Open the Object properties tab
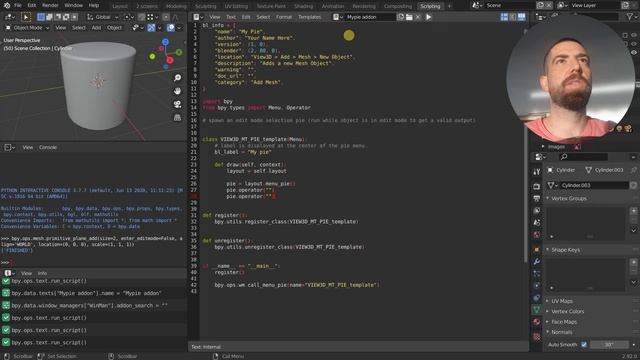This screenshot has width=640, height=360. point(537,249)
